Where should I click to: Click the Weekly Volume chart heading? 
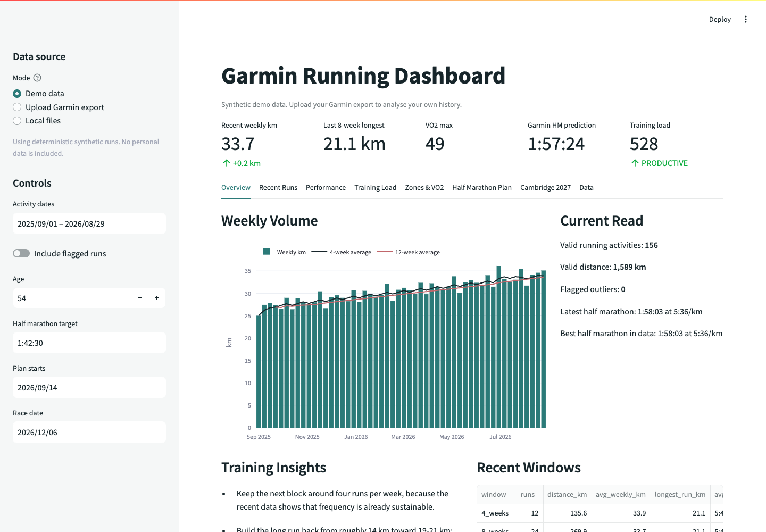click(x=269, y=220)
